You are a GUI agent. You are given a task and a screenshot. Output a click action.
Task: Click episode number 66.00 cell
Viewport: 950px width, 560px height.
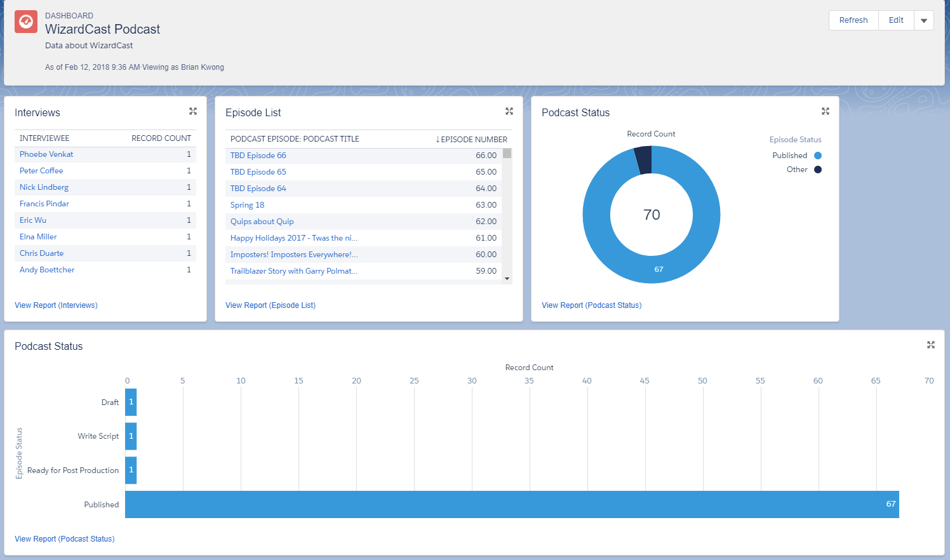point(486,156)
